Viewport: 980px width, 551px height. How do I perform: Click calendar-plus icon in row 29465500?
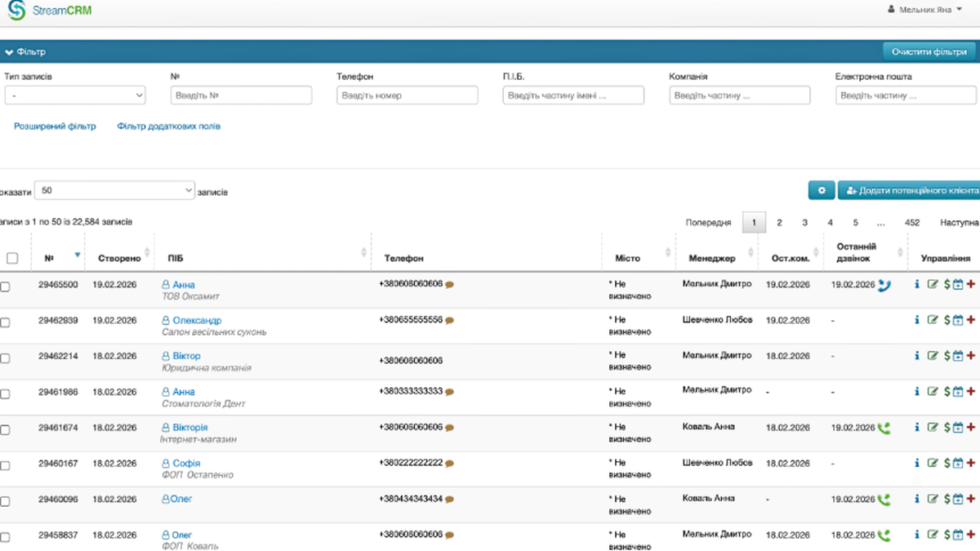click(958, 285)
